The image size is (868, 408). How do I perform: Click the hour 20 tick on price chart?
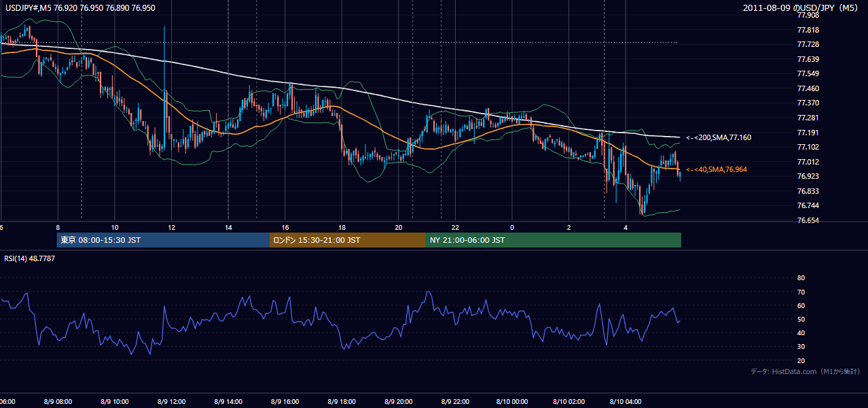(x=399, y=227)
